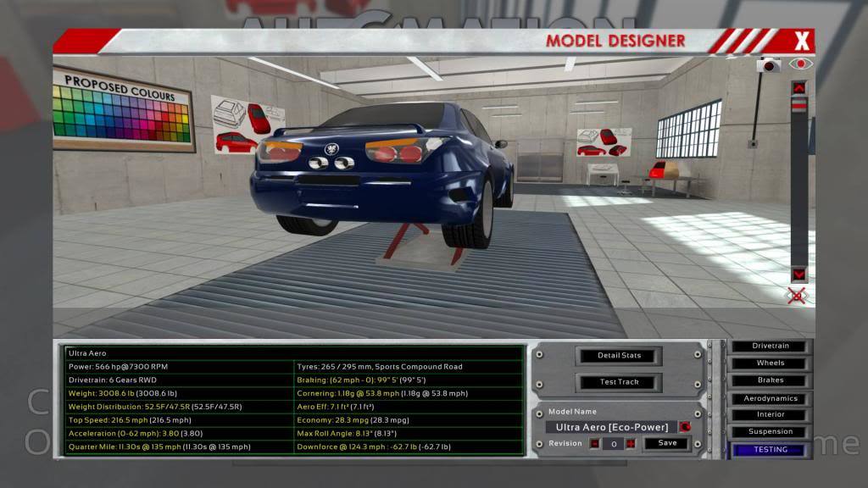Go to the Brakes section
The width and height of the screenshot is (868, 488).
(x=771, y=380)
